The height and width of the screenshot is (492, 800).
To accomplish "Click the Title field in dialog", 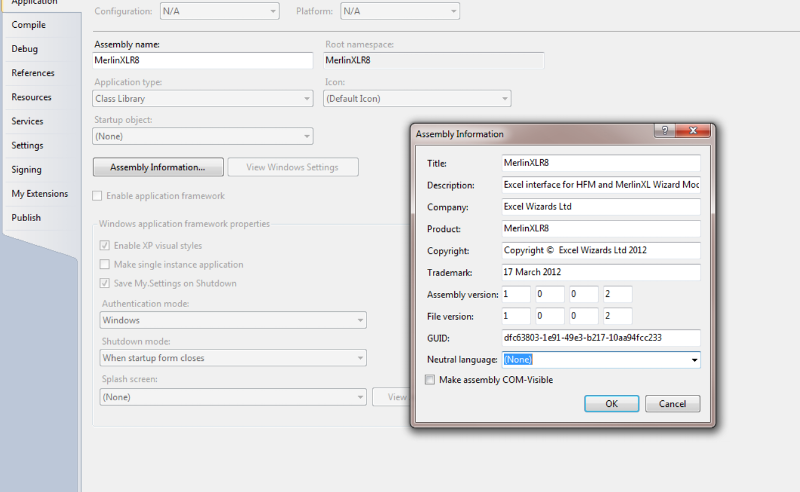I will pyautogui.click(x=601, y=163).
